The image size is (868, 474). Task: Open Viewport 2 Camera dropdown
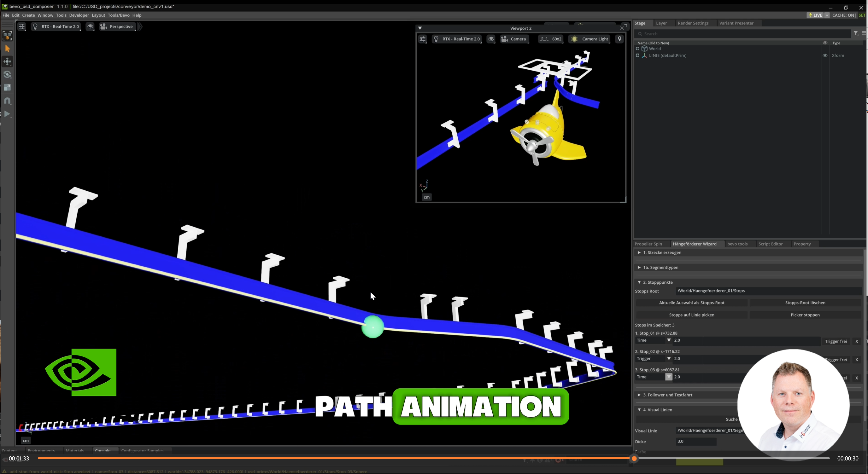tap(514, 39)
